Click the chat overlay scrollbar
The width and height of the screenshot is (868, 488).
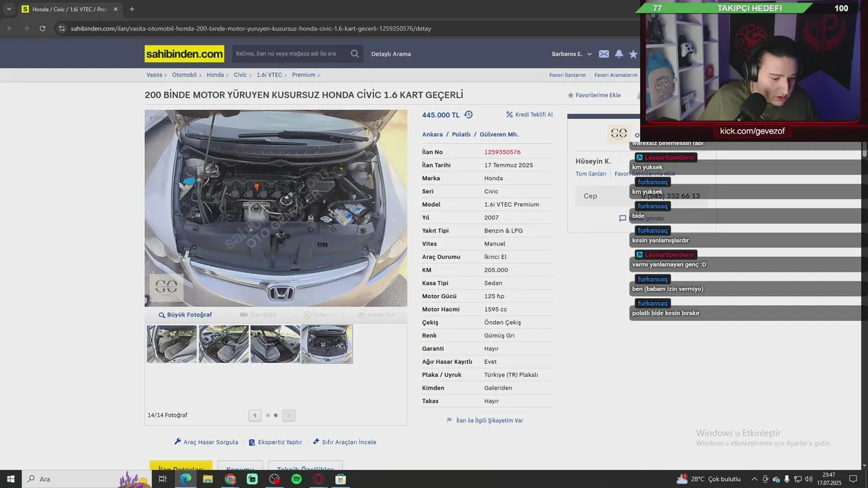tap(865, 150)
